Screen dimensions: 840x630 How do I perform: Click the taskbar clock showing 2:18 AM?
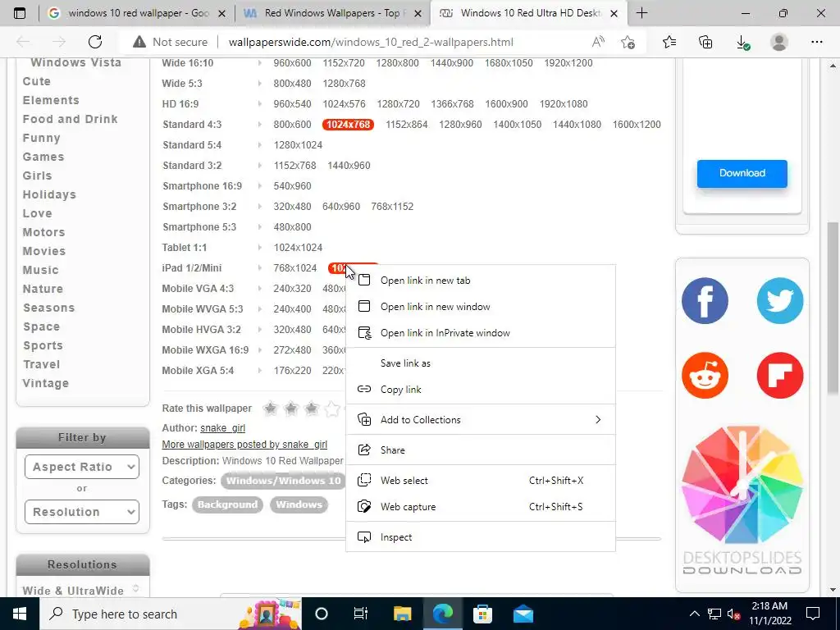[769, 614]
